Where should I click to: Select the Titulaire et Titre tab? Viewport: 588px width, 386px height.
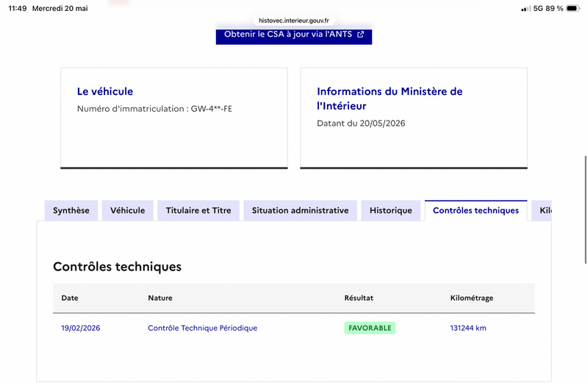[198, 210]
